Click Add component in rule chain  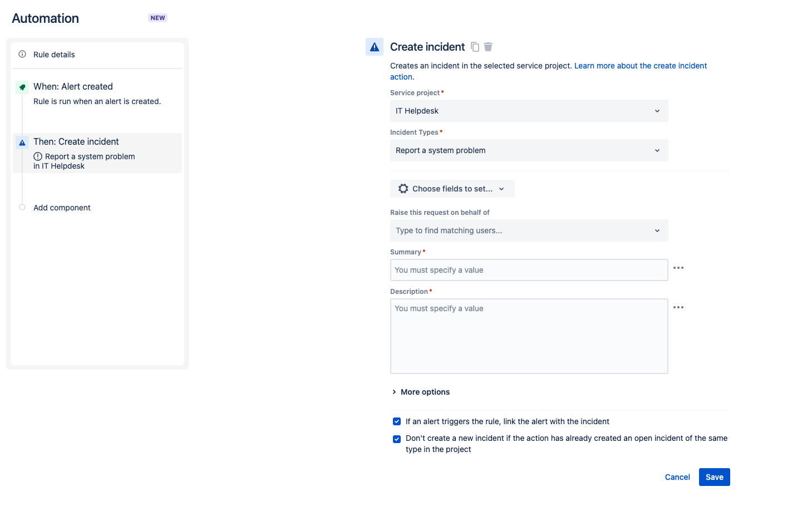(62, 208)
